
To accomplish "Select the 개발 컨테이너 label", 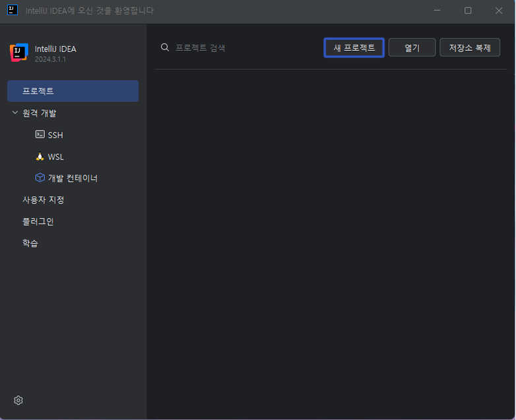I will click(x=73, y=178).
